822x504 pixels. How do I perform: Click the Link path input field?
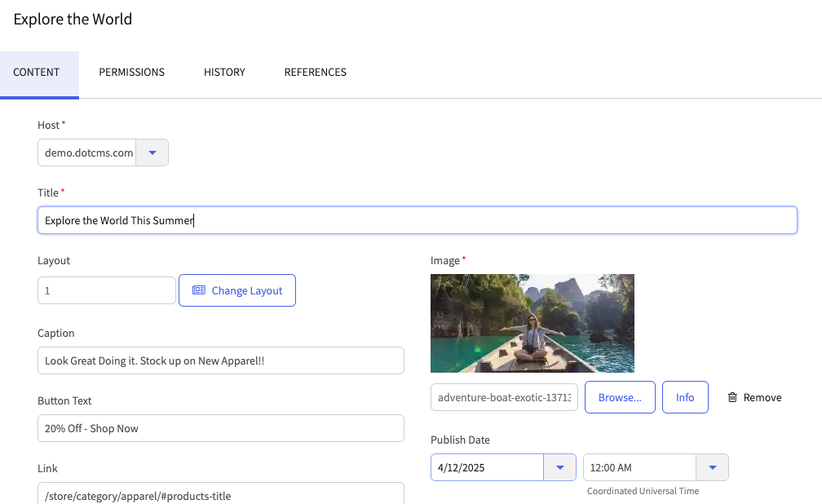click(x=220, y=493)
